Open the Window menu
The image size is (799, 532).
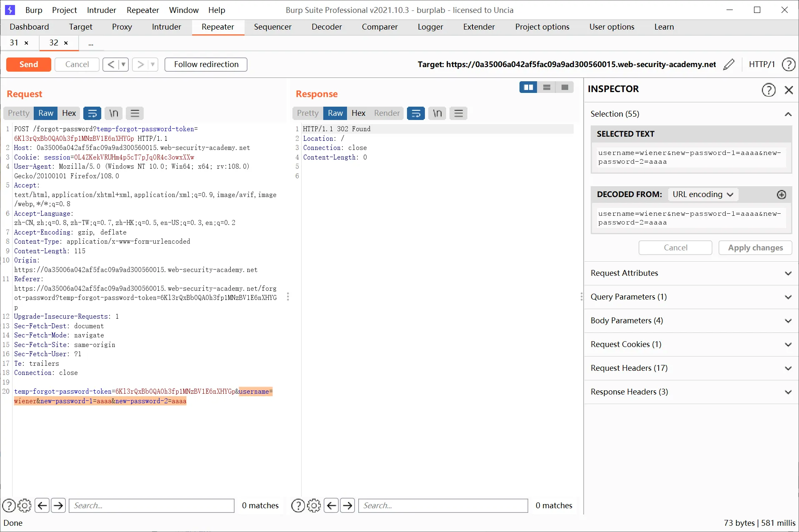click(184, 10)
